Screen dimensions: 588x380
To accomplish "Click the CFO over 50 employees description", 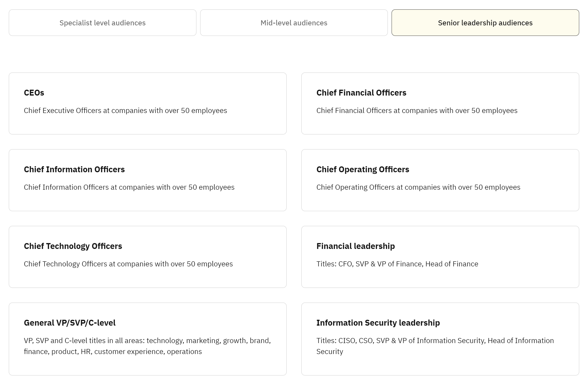I will point(417,111).
